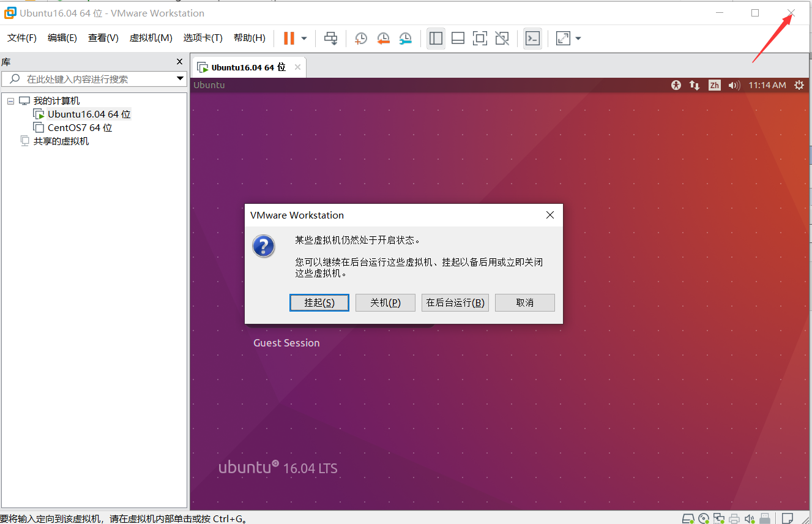Enter full screen mode icon
The width and height of the screenshot is (812, 524).
pyautogui.click(x=480, y=39)
